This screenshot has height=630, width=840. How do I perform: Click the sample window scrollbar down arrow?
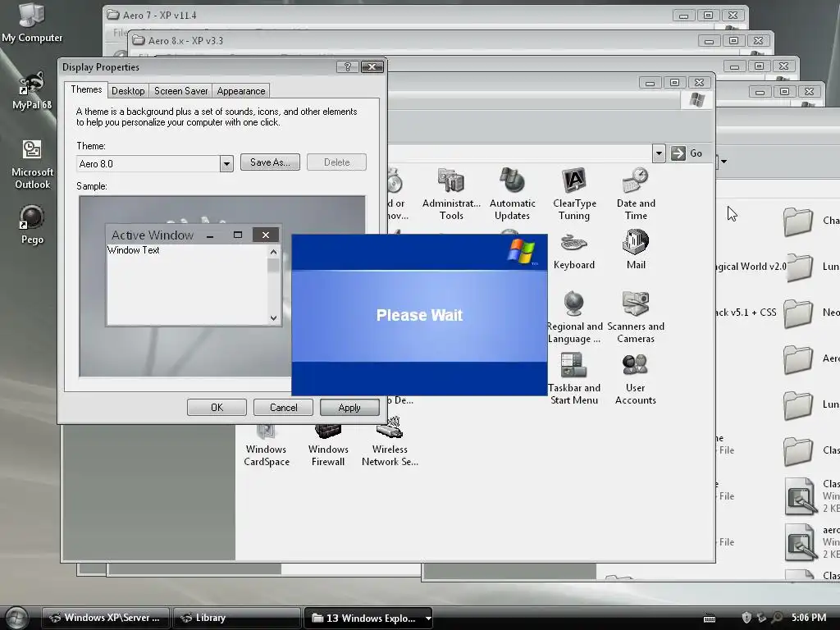click(x=274, y=317)
